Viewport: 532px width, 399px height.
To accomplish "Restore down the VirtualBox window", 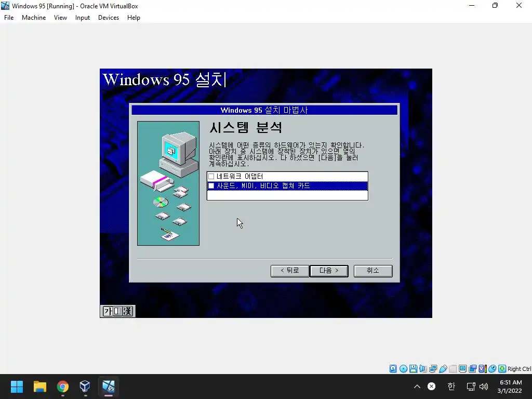I will 495,5.
